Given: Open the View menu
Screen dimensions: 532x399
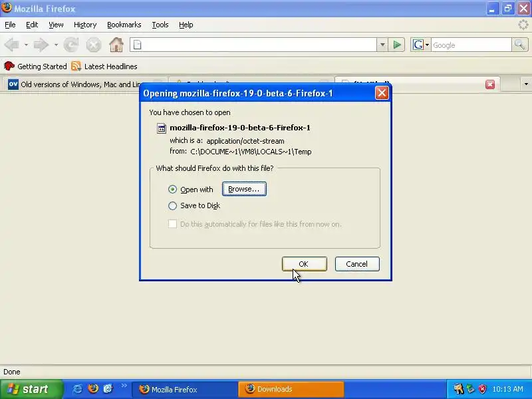Looking at the screenshot, I should (x=56, y=25).
